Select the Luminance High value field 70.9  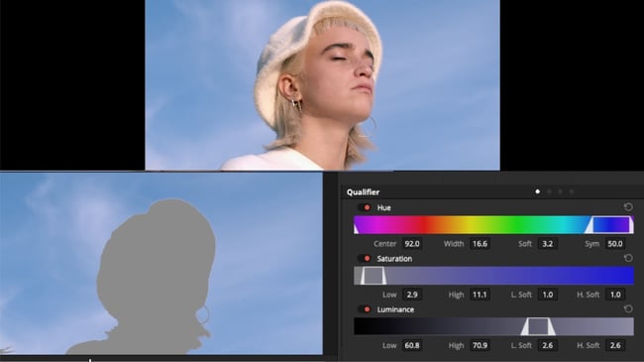480,345
